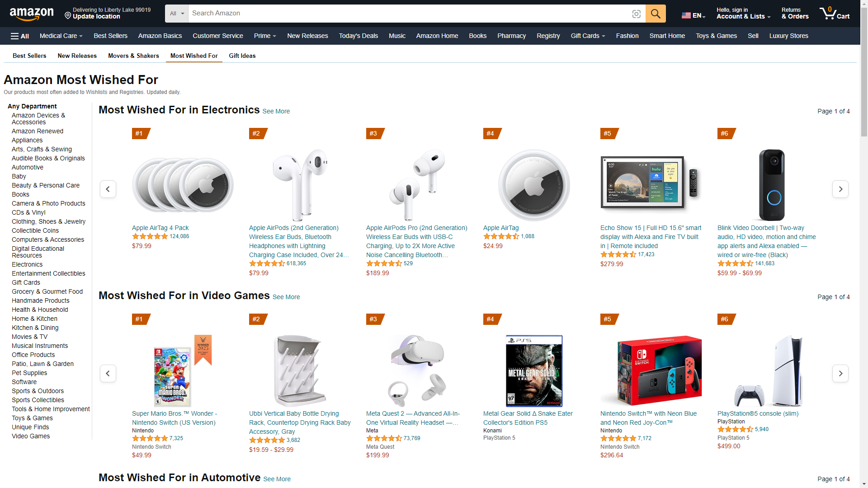Open the EN language selector

pyautogui.click(x=693, y=15)
